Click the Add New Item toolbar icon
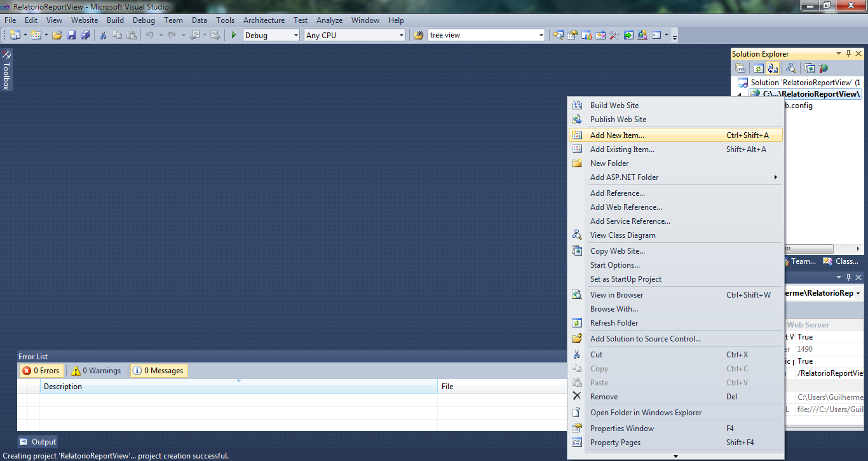Image resolution: width=868 pixels, height=461 pixels. (x=36, y=35)
